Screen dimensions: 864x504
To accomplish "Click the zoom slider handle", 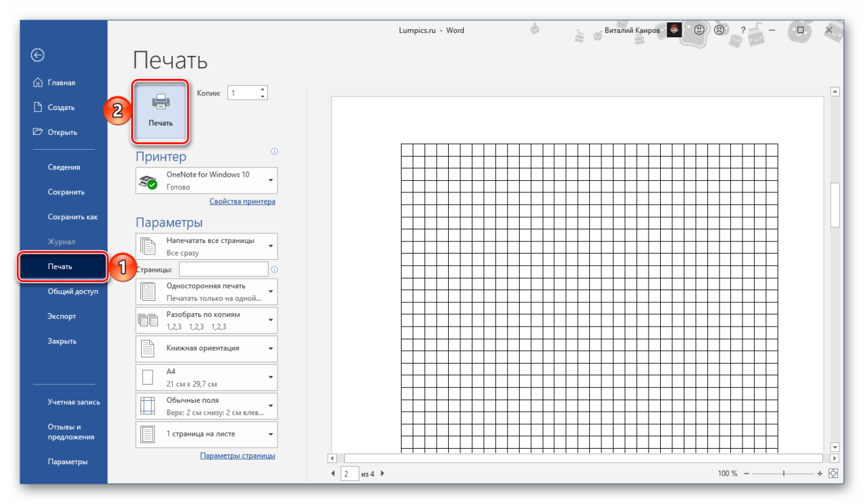I will point(784,474).
